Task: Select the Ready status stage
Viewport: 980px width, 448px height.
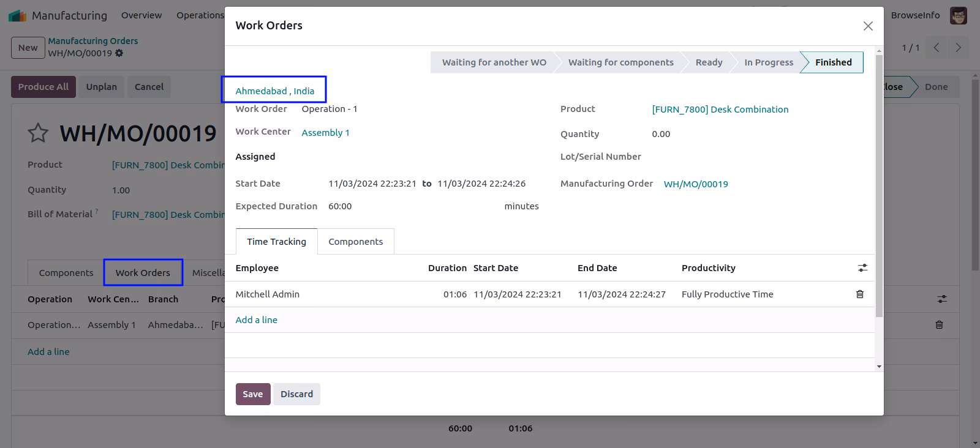Action: 709,62
